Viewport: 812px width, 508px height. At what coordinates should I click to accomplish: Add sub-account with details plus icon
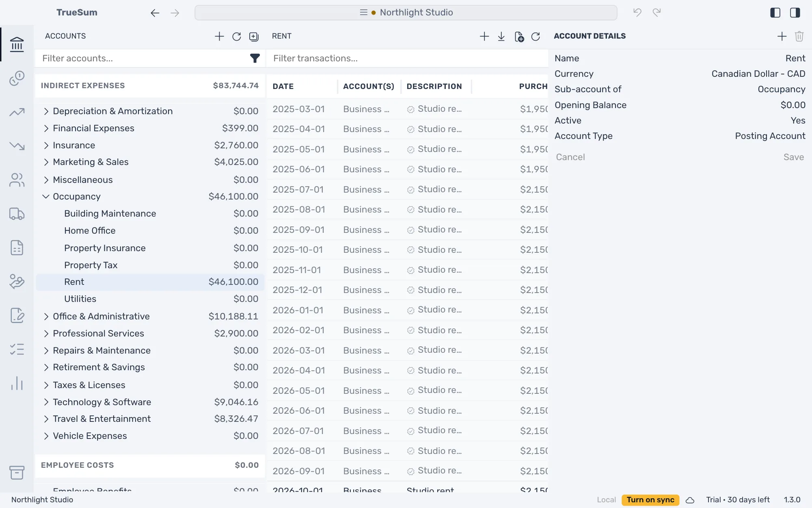[782, 36]
